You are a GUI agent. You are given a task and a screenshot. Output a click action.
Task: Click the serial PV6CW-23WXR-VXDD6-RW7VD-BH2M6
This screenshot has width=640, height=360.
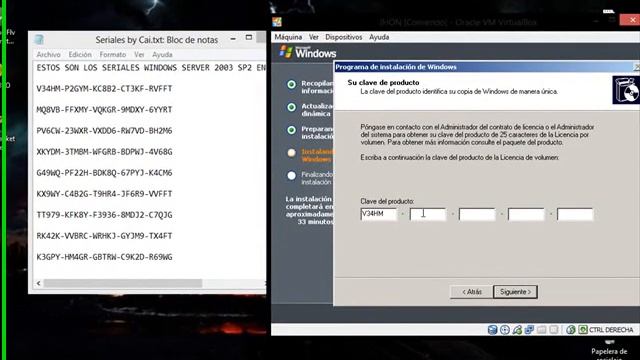coord(104,131)
